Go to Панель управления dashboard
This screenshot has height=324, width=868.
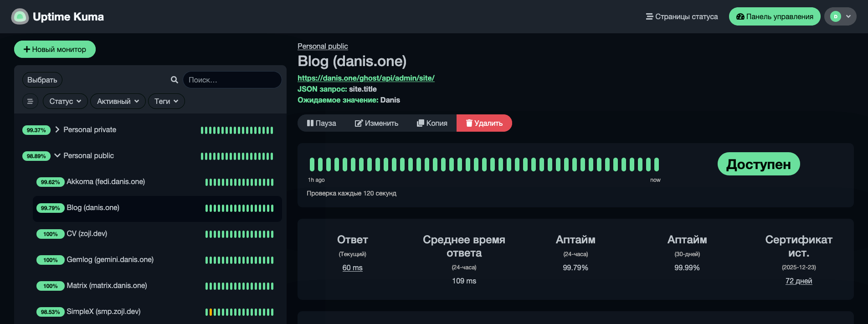[x=774, y=17]
